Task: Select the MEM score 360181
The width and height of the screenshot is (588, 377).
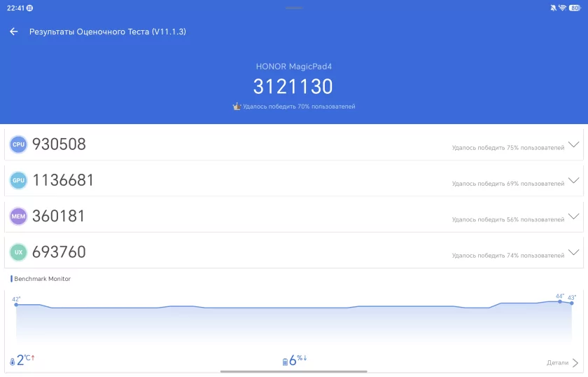Action: [x=59, y=216]
